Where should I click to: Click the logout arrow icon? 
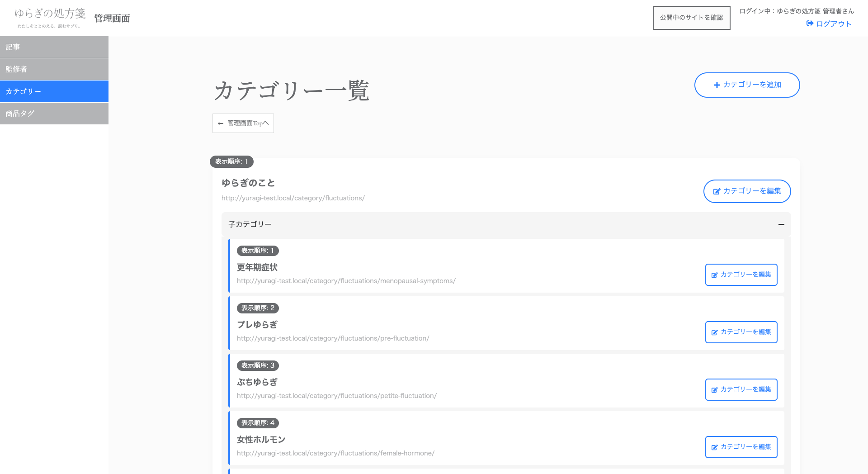pos(810,24)
